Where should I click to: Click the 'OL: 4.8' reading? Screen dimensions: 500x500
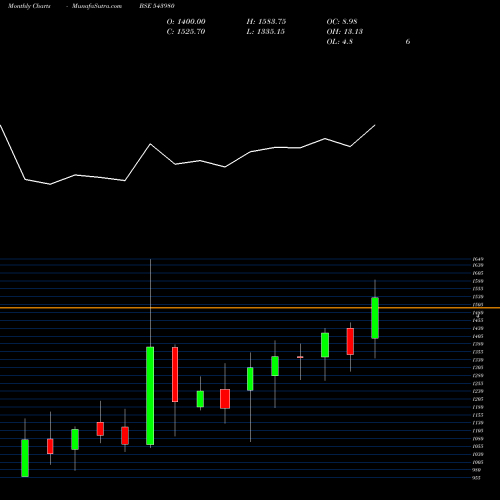340,42
